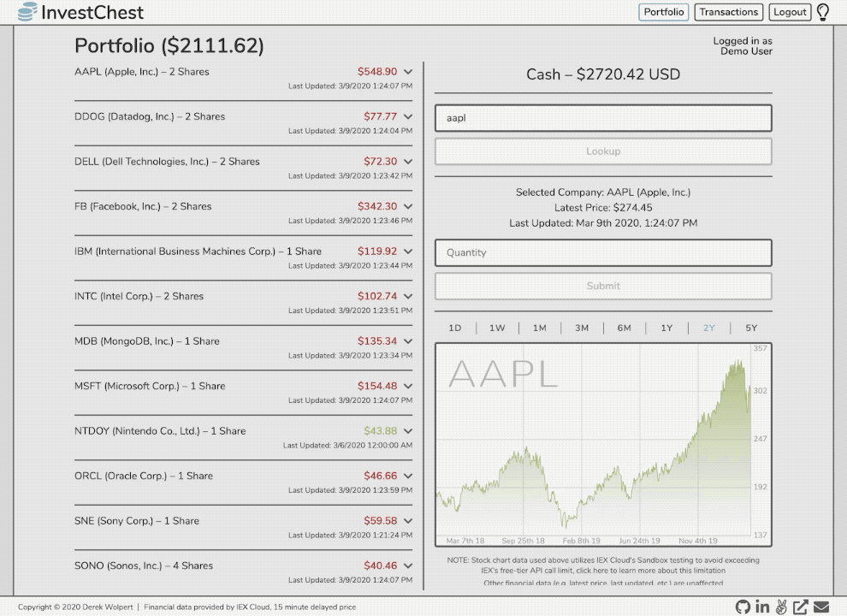Image resolution: width=847 pixels, height=616 pixels.
Task: Click the email envelope icon in footer
Action: coord(821,607)
